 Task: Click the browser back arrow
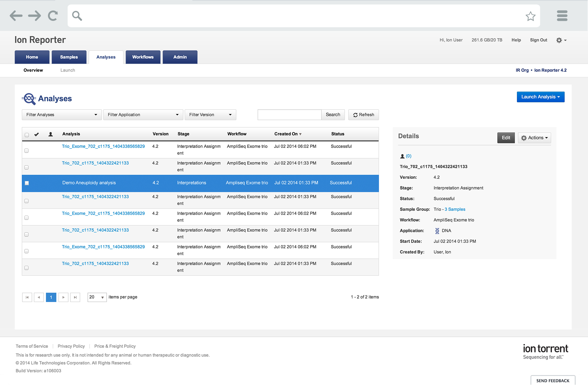16,15
